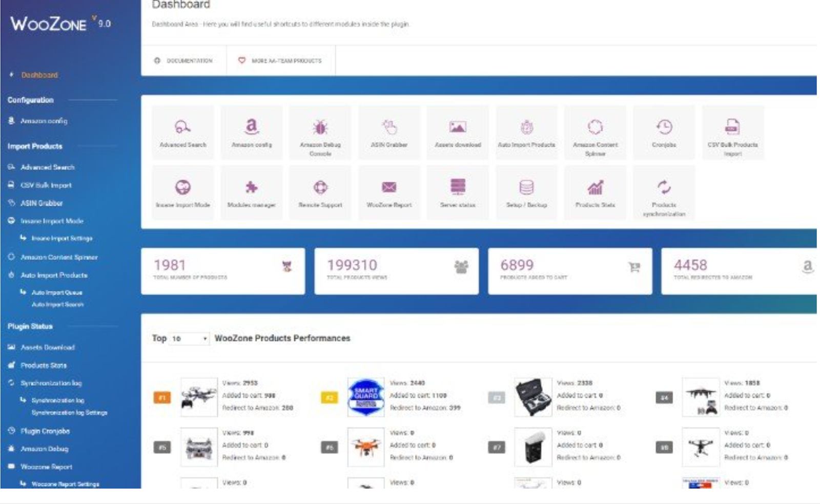This screenshot has width=820, height=504.
Task: Open the Setup / Backup database tile
Action: pos(526,193)
